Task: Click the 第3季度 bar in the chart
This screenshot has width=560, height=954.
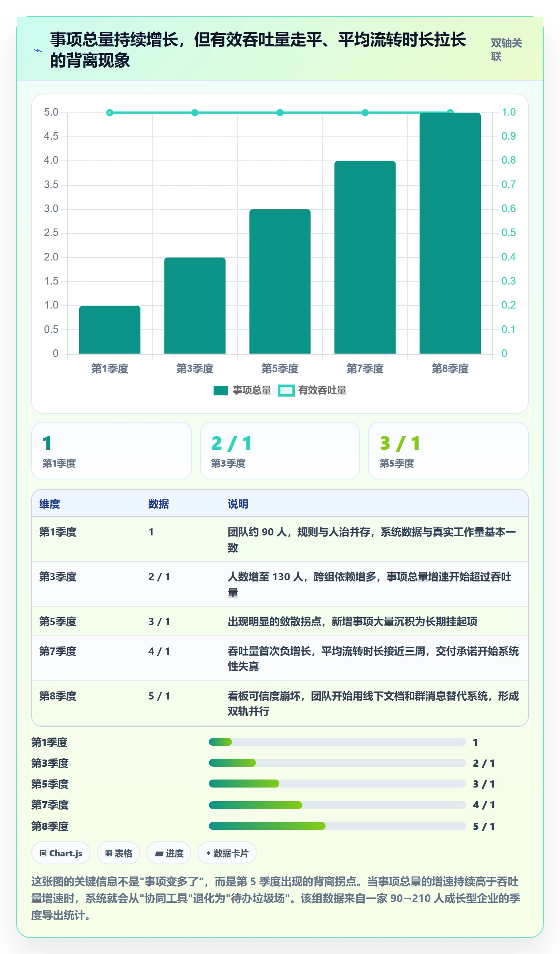Action: [x=195, y=306]
